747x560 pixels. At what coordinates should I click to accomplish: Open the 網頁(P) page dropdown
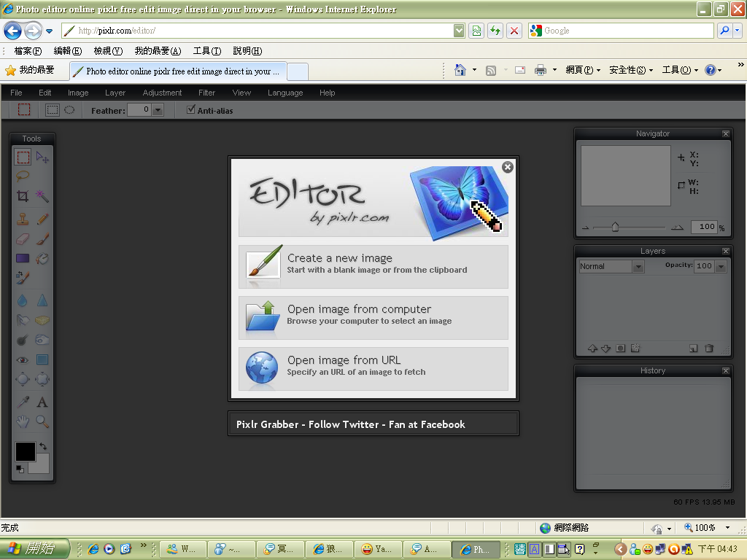(583, 70)
